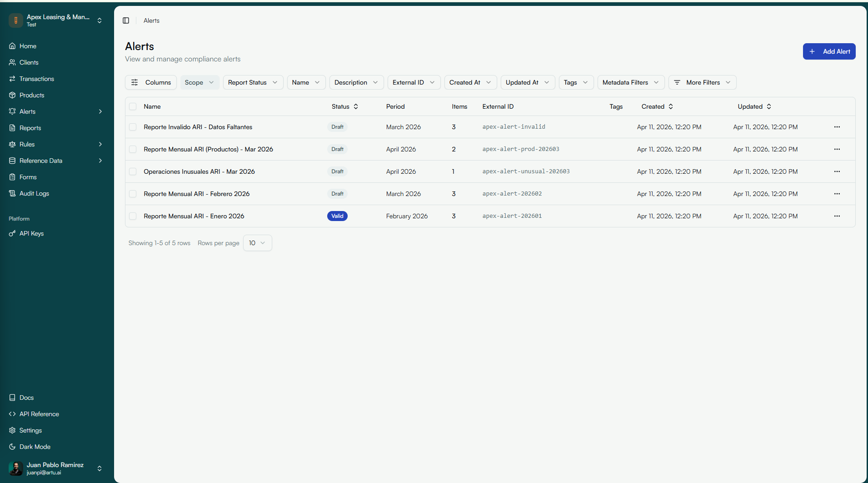868x483 pixels.
Task: Select all rows checkbox in header
Action: [x=133, y=106]
